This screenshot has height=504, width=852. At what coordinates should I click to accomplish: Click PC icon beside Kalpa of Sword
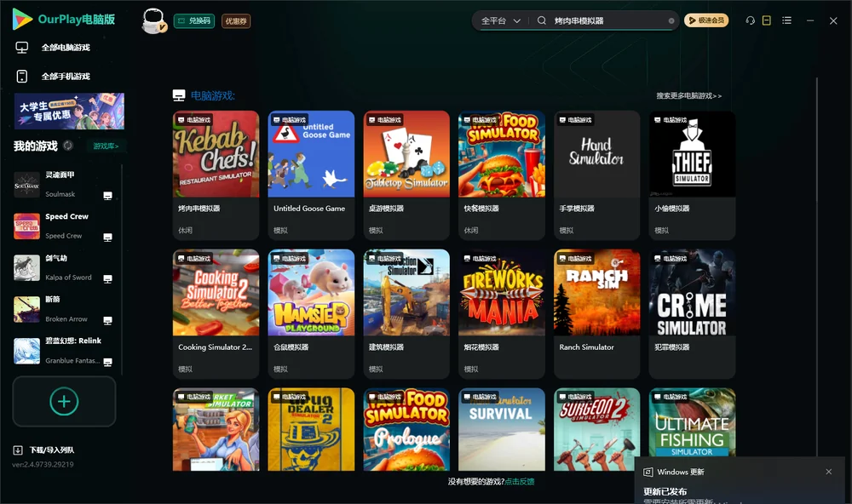click(x=107, y=279)
